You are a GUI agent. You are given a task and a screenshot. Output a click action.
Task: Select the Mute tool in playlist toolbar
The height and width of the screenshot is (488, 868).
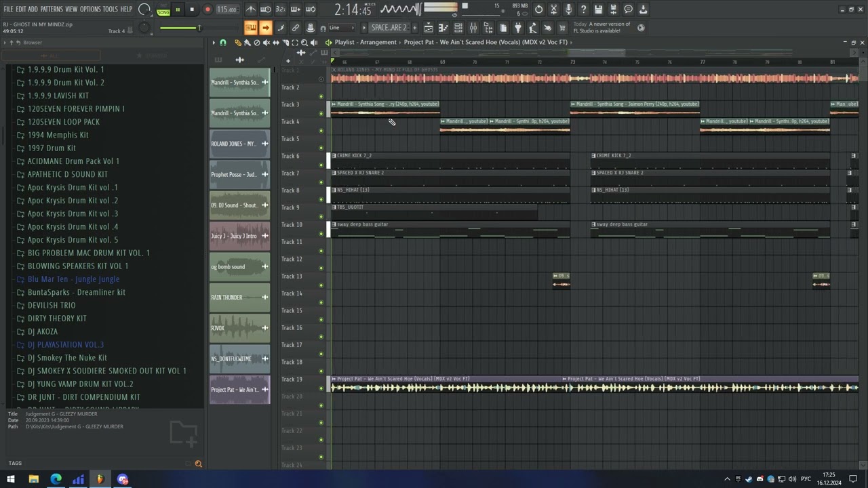267,43
